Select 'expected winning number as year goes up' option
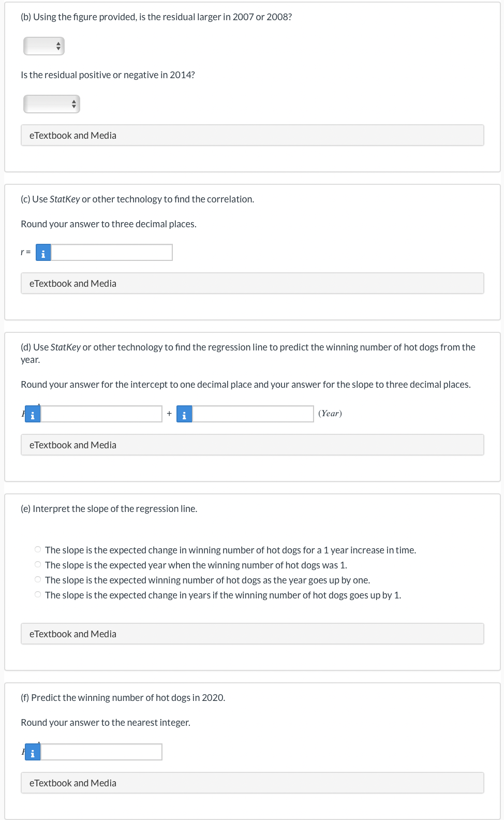This screenshot has width=504, height=820. (x=38, y=580)
